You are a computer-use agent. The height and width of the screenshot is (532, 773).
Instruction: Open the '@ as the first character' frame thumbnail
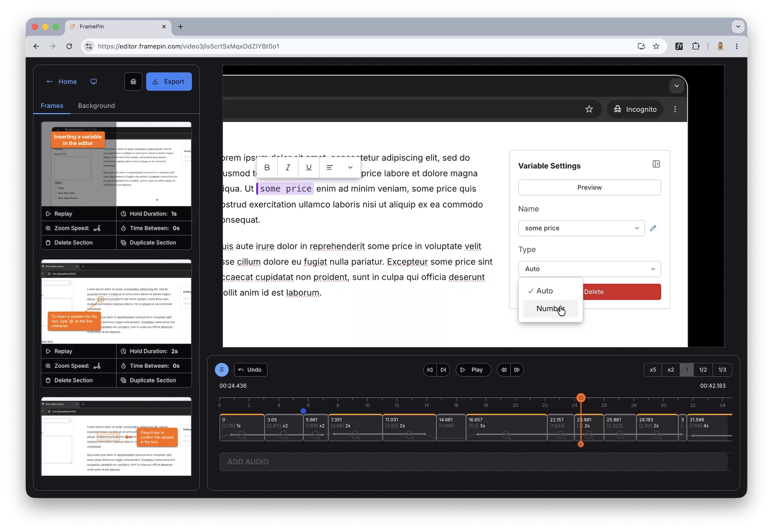[x=116, y=302]
